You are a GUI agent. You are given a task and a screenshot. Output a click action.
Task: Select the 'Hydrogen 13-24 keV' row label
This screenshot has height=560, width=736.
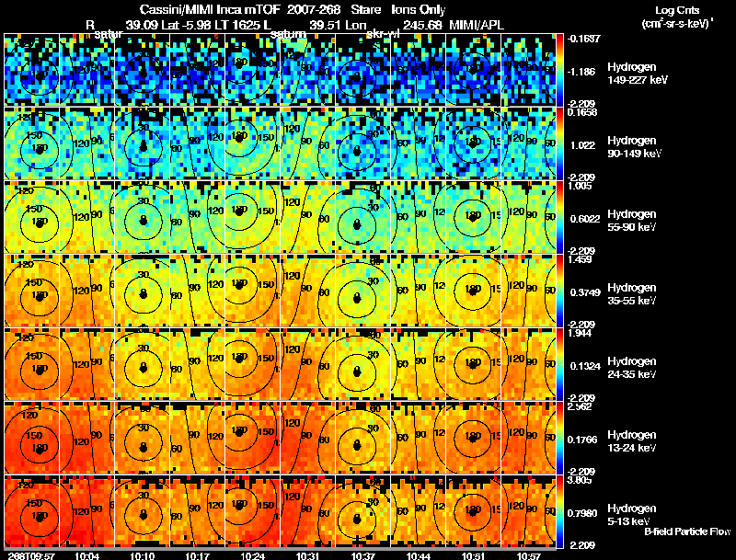pyautogui.click(x=631, y=440)
